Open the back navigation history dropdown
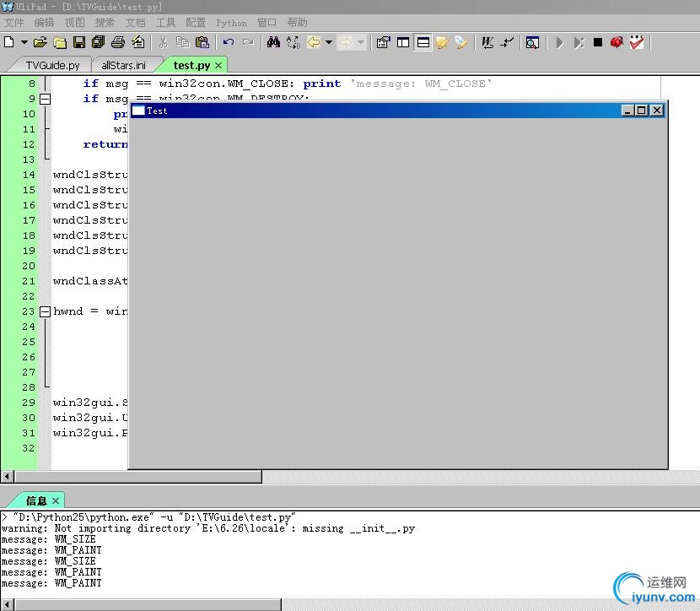 tap(329, 42)
